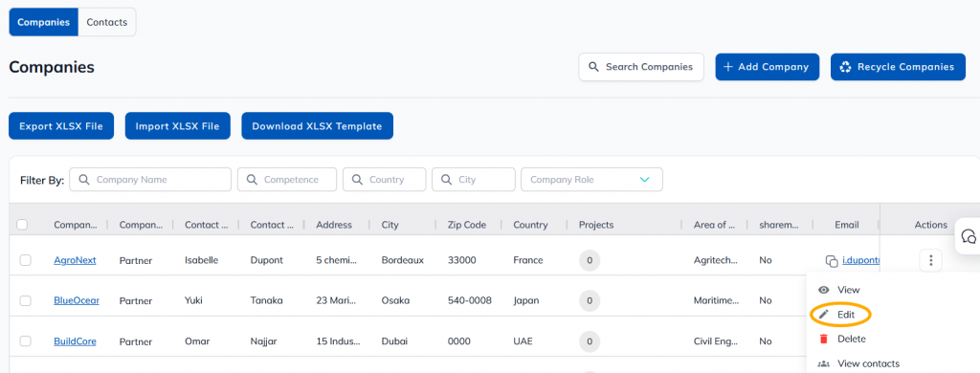Open the AgroNext company link
This screenshot has height=373, width=980.
[x=75, y=260]
